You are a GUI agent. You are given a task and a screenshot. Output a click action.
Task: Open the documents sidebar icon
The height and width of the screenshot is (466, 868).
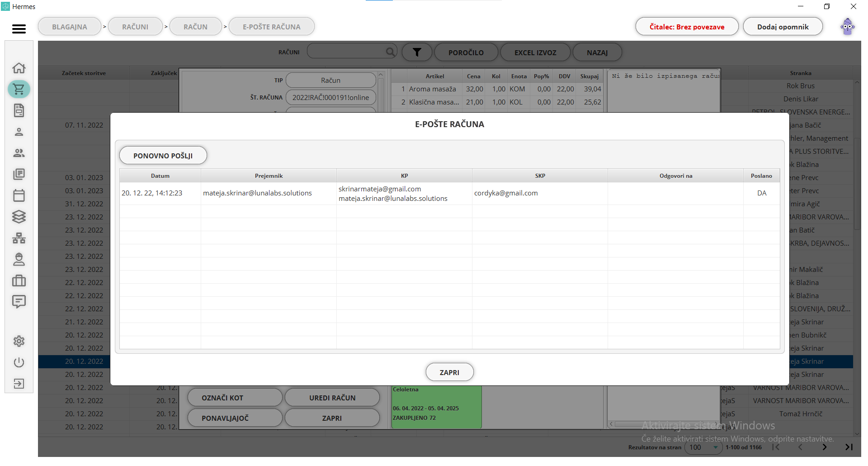point(19,110)
